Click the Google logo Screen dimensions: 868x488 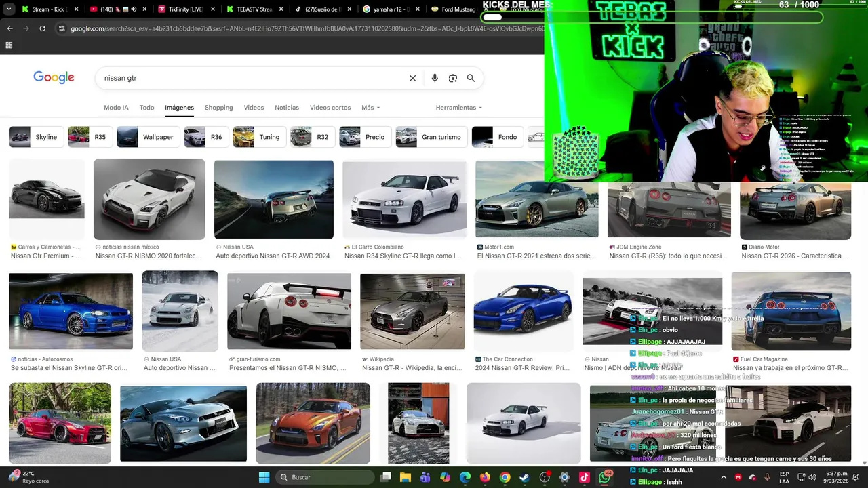54,77
